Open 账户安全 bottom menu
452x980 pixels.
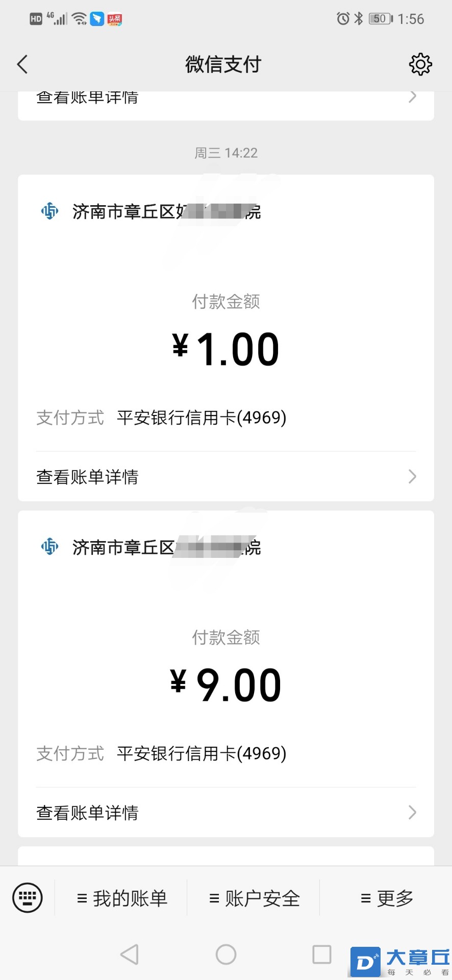254,898
